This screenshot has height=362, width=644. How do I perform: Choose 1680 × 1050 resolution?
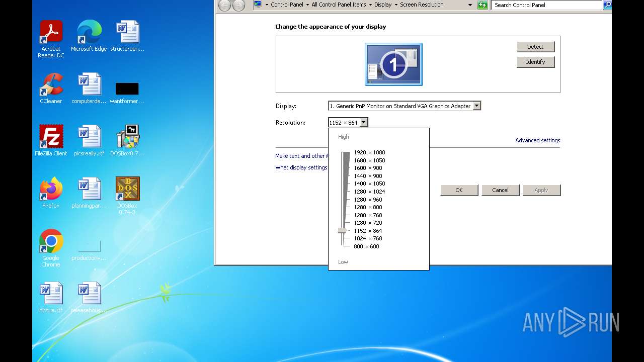(369, 160)
